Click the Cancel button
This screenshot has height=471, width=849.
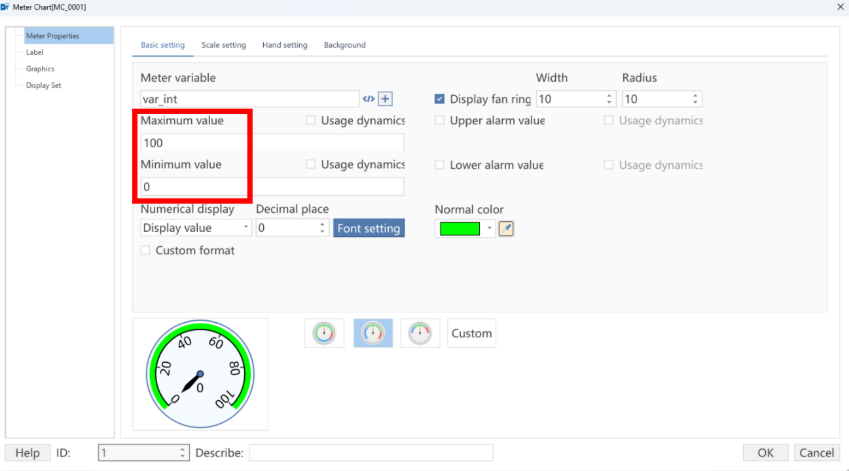817,453
